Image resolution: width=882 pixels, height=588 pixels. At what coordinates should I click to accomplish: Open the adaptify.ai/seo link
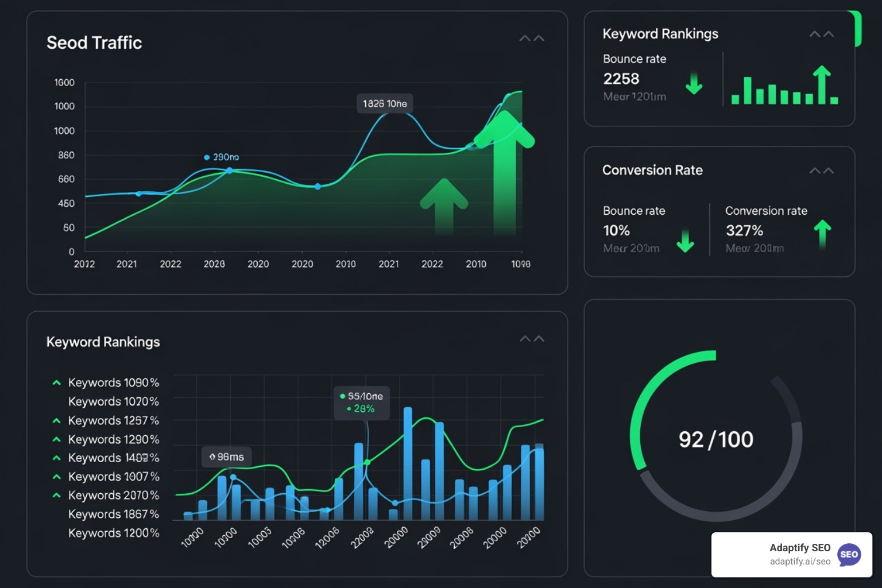[799, 562]
